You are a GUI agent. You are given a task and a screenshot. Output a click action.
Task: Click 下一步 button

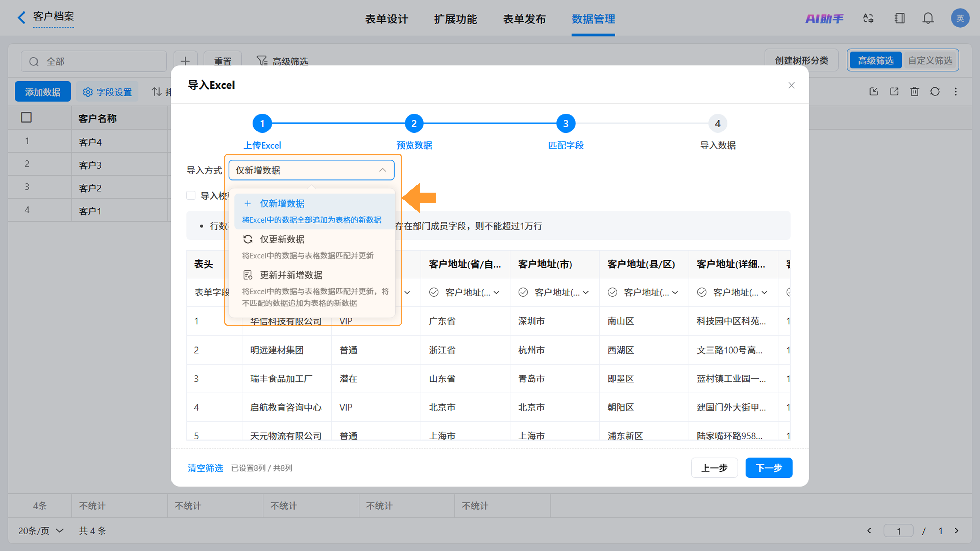768,468
